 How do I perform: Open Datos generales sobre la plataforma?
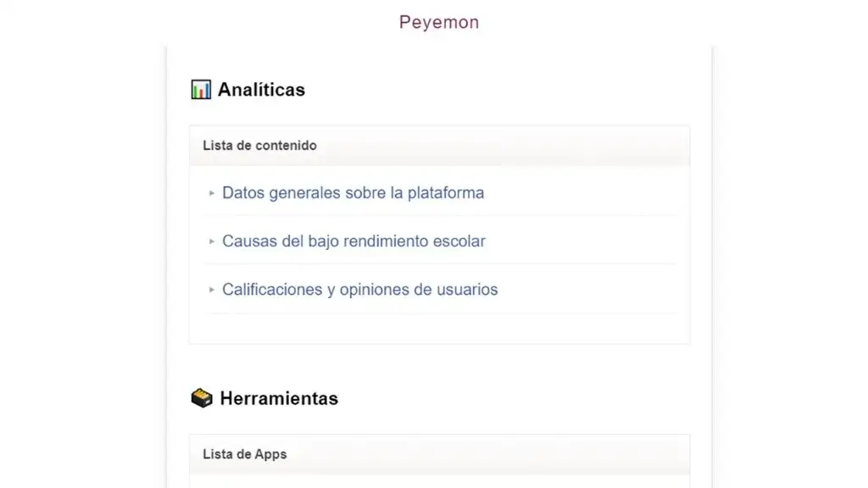click(x=353, y=192)
